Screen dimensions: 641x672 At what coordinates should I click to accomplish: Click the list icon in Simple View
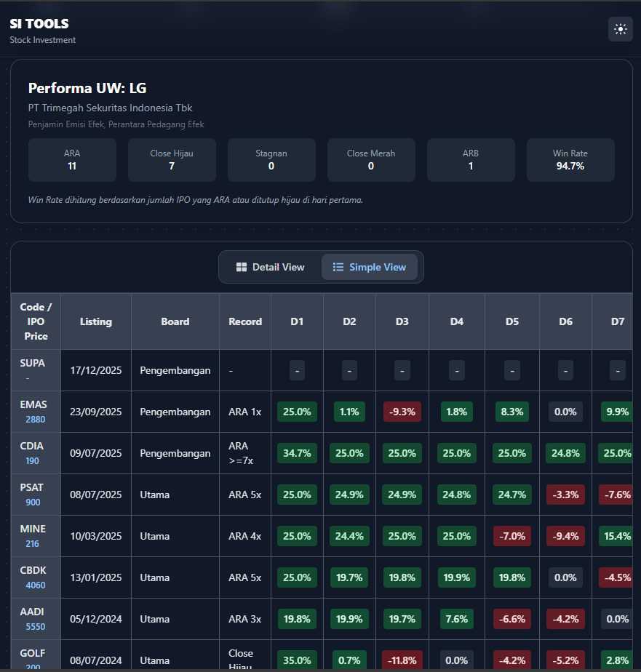tap(338, 267)
